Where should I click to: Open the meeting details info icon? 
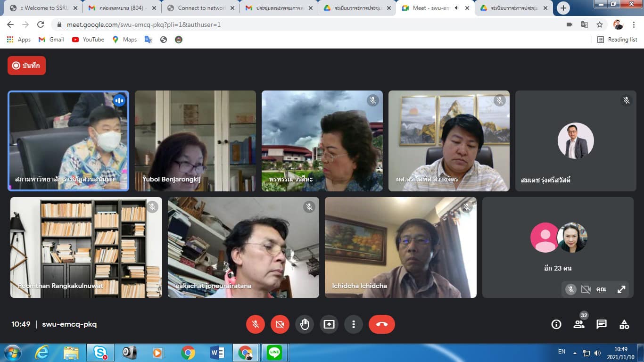556,324
